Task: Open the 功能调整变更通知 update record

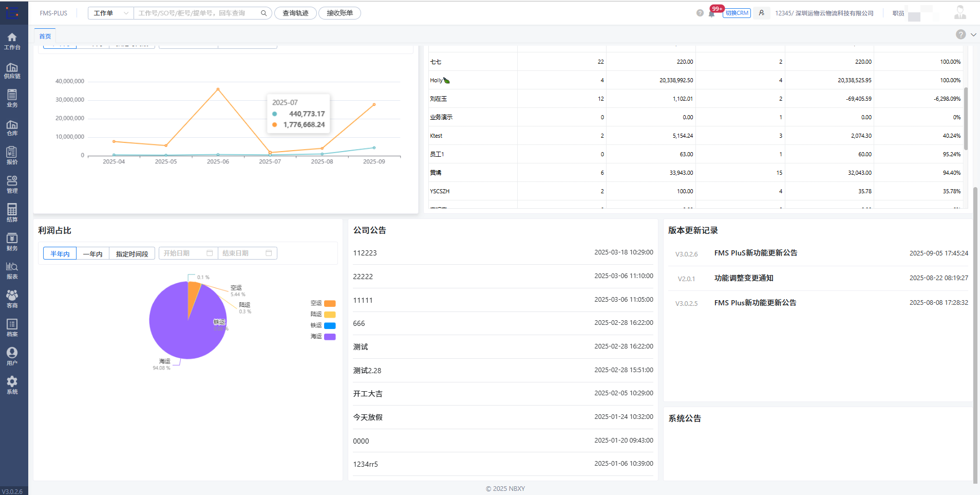Action: (744, 278)
